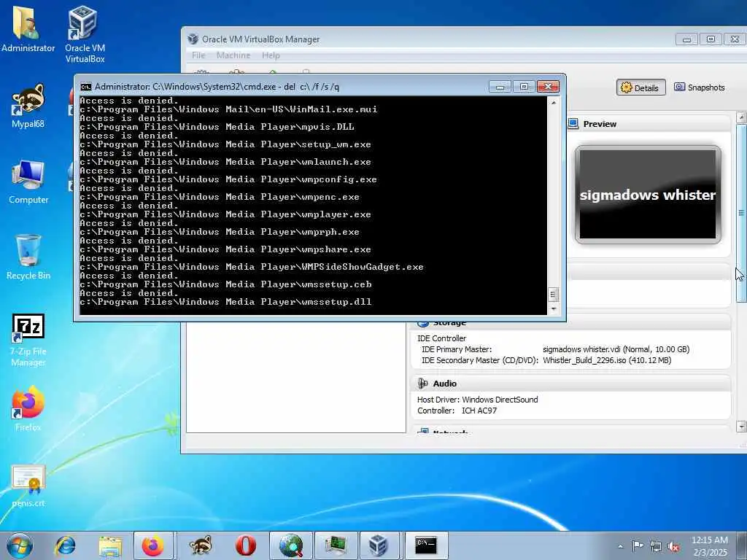Click the 'WinMail.exe.mui' line in cmd
The width and height of the screenshot is (747, 560).
point(228,109)
